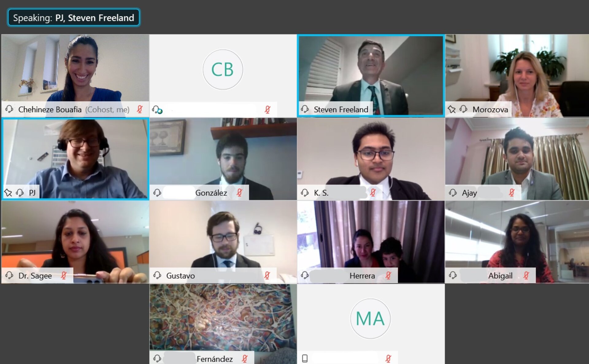Screen dimensions: 589x364
Task: Click the pin icon on Morozova's tile
Action: coord(452,109)
